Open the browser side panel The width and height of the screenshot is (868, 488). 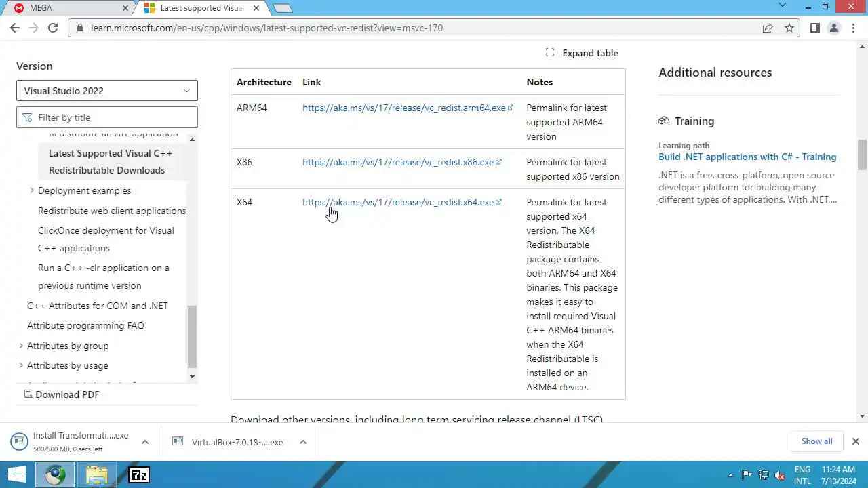pyautogui.click(x=814, y=28)
